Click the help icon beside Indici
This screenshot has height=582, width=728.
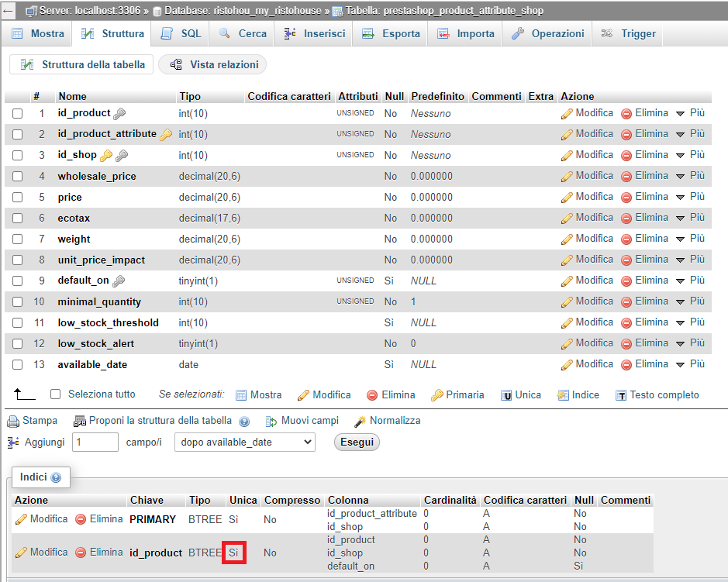[56, 477]
